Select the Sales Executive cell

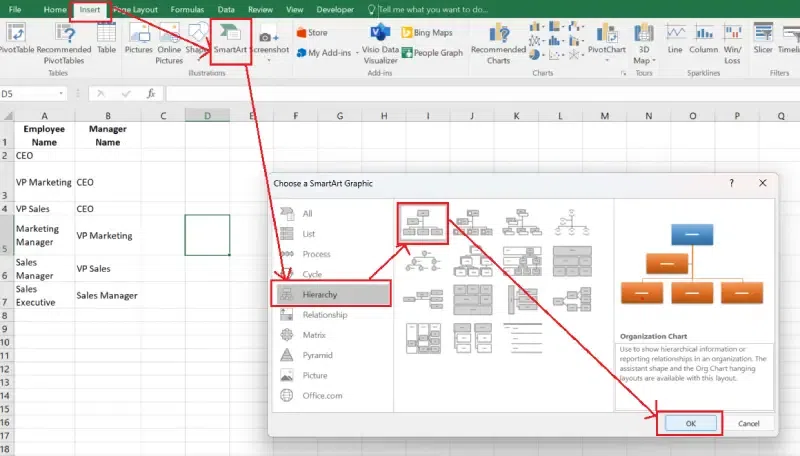44,295
